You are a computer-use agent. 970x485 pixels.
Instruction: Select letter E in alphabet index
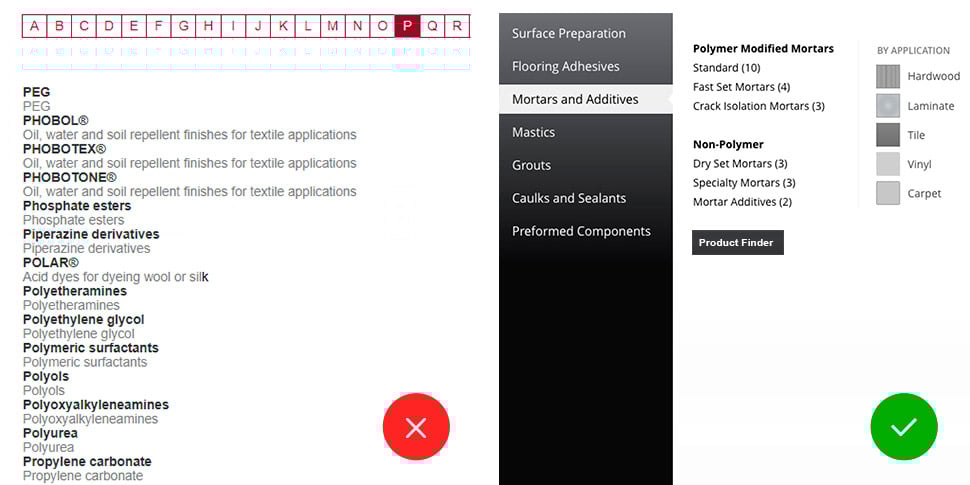[x=134, y=26]
